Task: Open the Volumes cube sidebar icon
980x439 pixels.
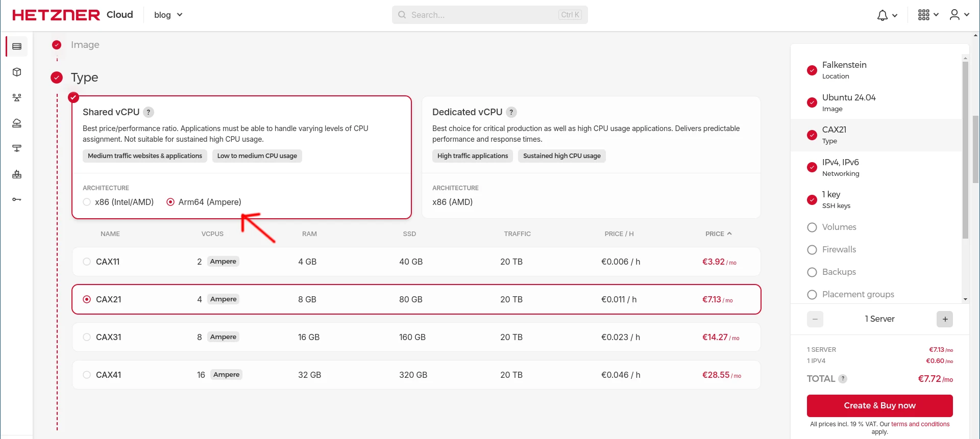Action: pyautogui.click(x=17, y=72)
